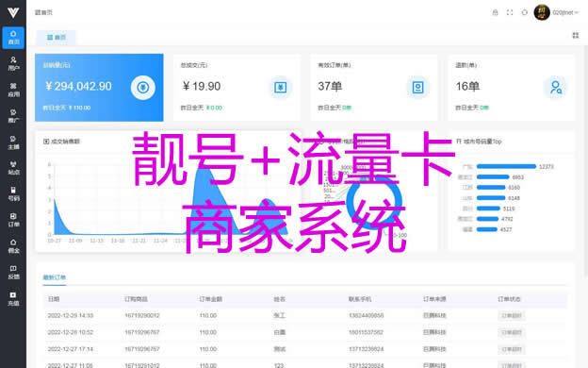
Task: Click the 首页 breadcrumb at top
Action: 43,12
